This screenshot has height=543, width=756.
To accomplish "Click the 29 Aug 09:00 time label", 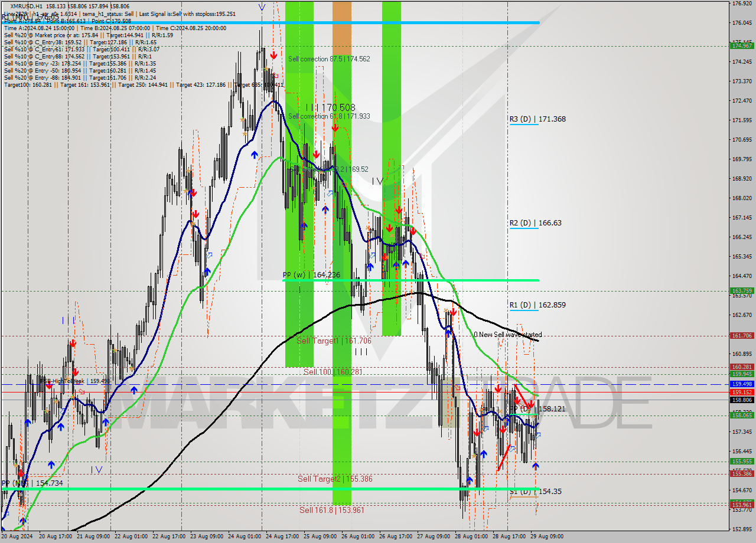I will (x=546, y=537).
